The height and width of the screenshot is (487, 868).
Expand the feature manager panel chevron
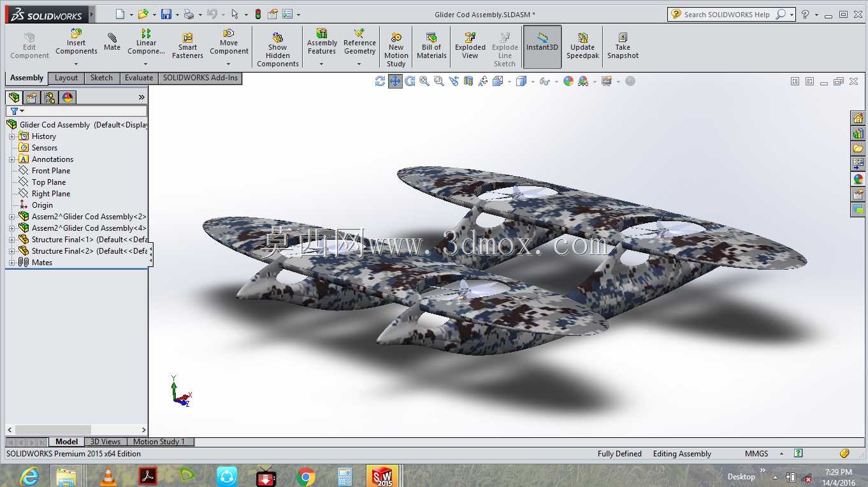pos(141,98)
